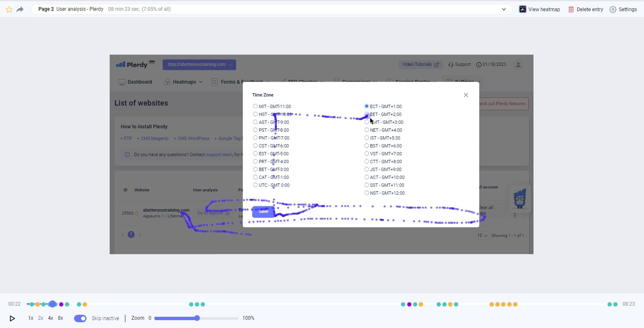Open the Support headset link
The image size is (644, 328).
[459, 64]
